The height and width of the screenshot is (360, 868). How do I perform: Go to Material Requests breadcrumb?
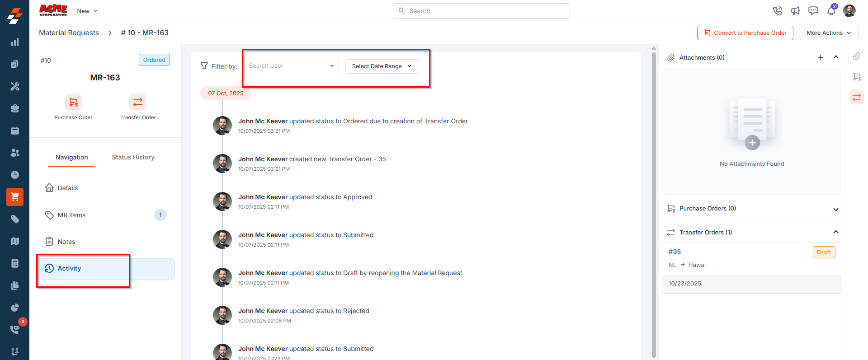point(69,33)
